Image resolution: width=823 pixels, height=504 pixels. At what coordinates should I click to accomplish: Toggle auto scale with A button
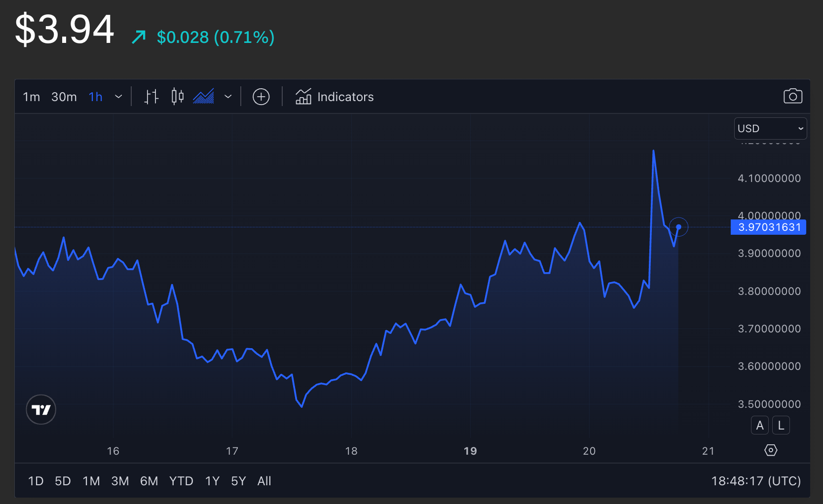click(759, 425)
